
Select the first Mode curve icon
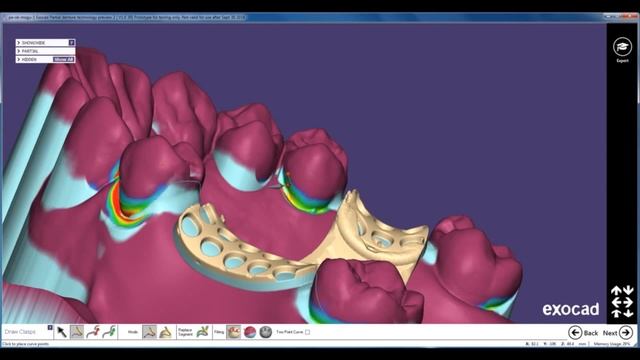[149, 332]
